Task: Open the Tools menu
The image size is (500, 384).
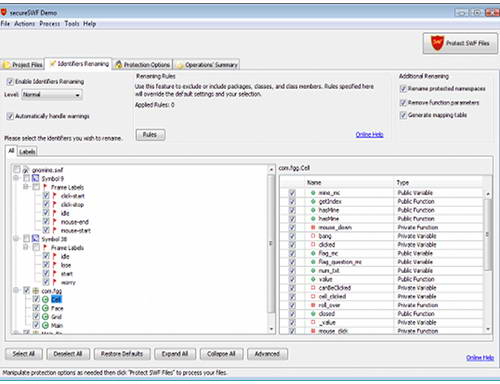Action: pos(72,24)
